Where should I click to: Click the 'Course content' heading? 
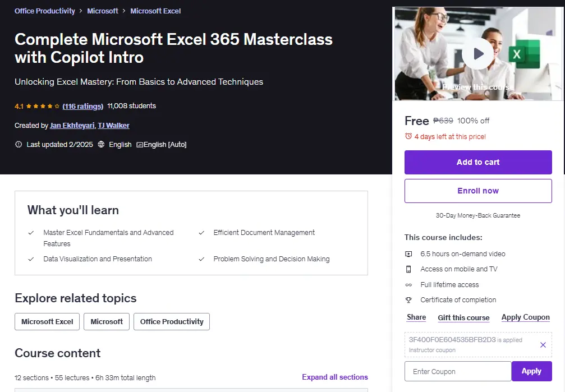[x=58, y=353]
